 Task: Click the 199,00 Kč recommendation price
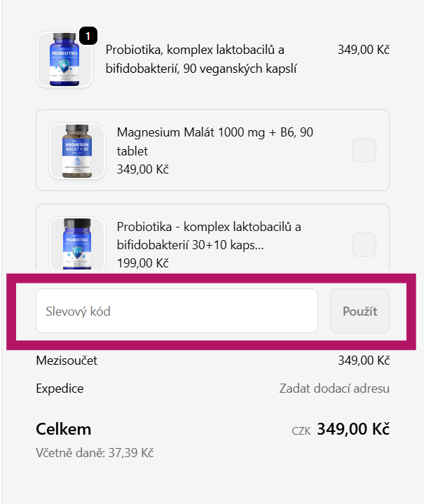[x=143, y=263]
